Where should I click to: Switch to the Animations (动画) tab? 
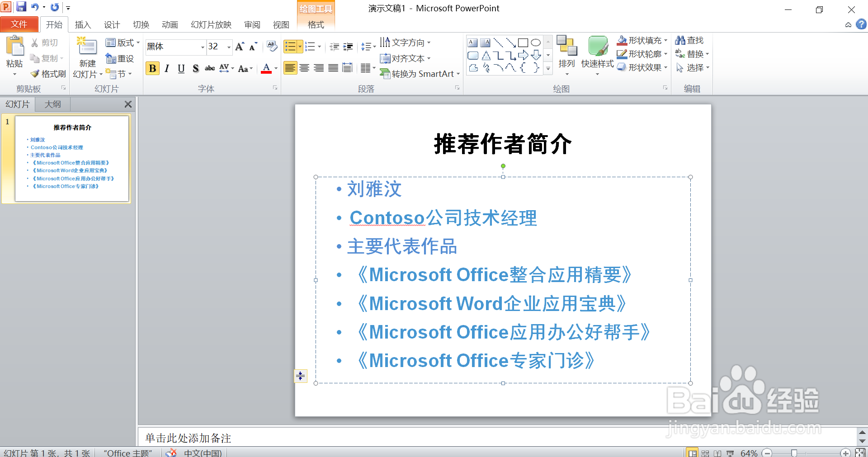[170, 24]
